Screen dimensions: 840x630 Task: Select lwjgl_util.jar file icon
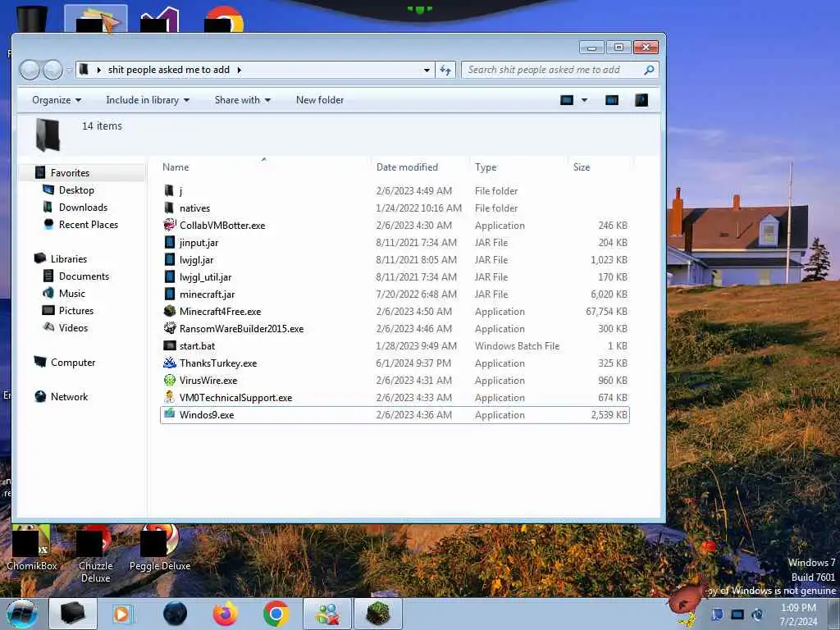pos(169,276)
